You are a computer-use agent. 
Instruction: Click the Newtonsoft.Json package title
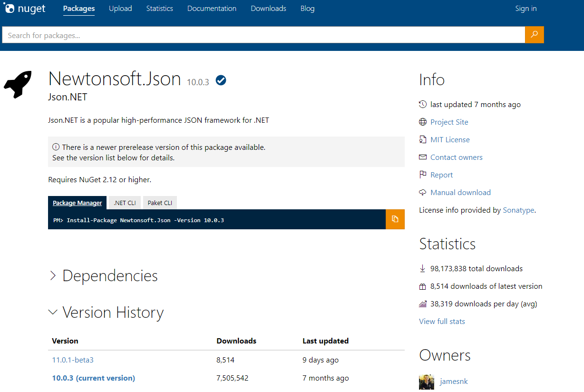[115, 78]
